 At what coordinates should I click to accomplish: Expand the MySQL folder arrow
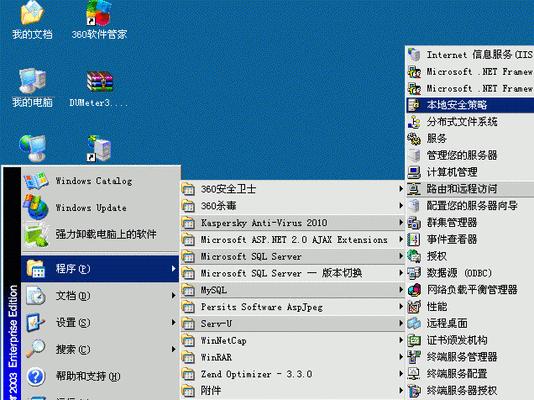tap(401, 290)
